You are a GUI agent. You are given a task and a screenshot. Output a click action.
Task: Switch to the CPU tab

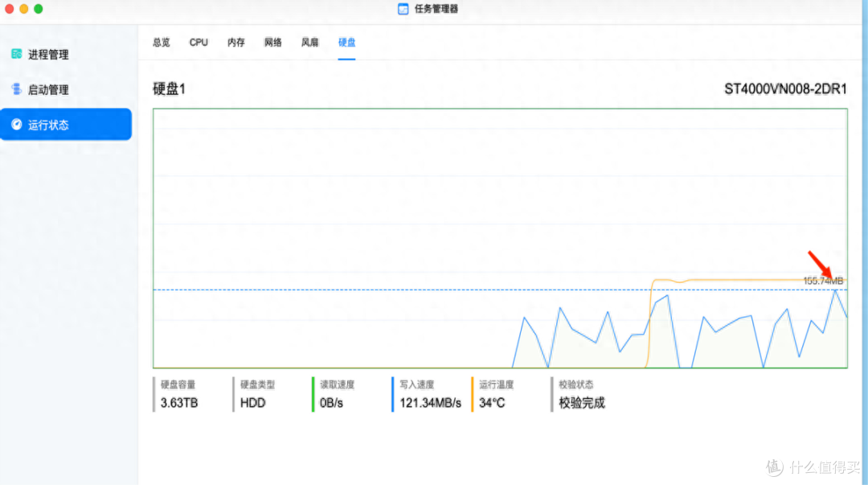199,43
